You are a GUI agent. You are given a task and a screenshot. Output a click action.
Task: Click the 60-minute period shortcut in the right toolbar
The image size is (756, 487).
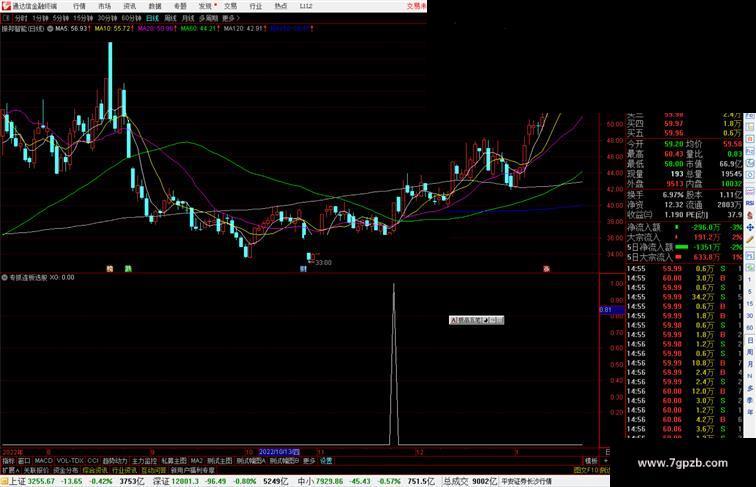point(750,328)
